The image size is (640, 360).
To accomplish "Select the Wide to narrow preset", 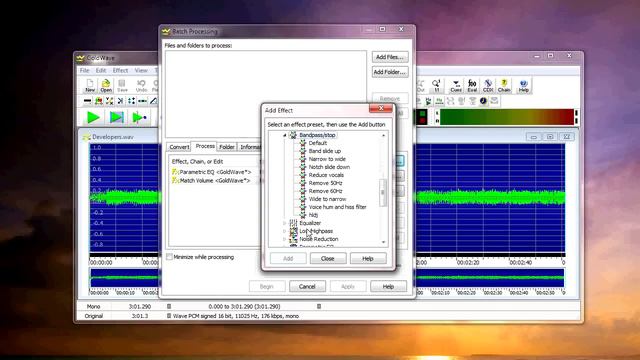I will pyautogui.click(x=327, y=199).
